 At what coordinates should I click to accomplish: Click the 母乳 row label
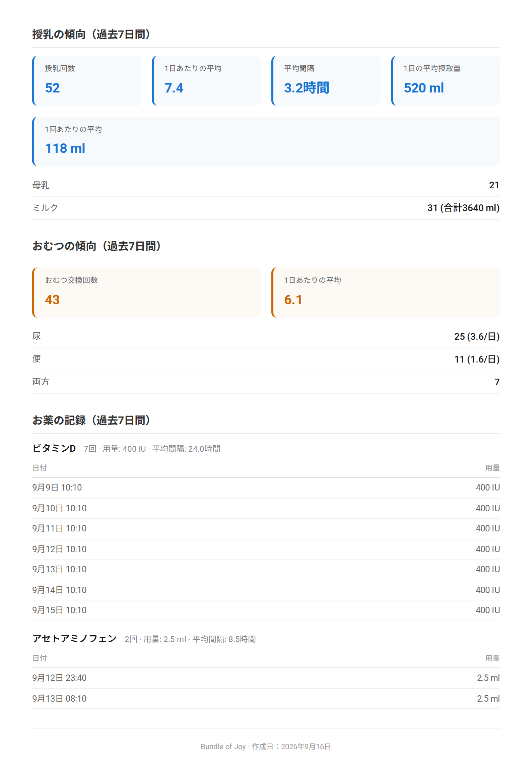(41, 185)
